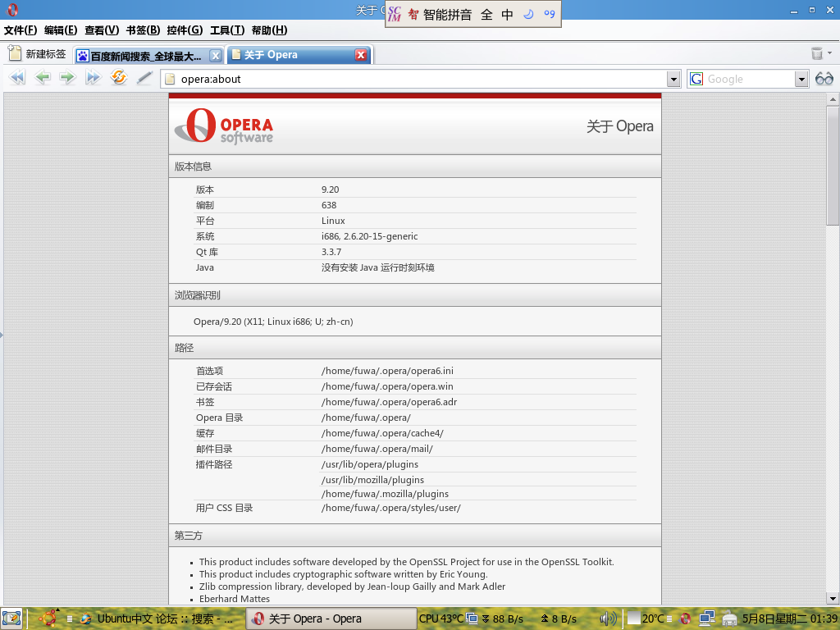Viewport: 840px width, 630px height.
Task: Open the 文件(F) menu
Action: 21,30
